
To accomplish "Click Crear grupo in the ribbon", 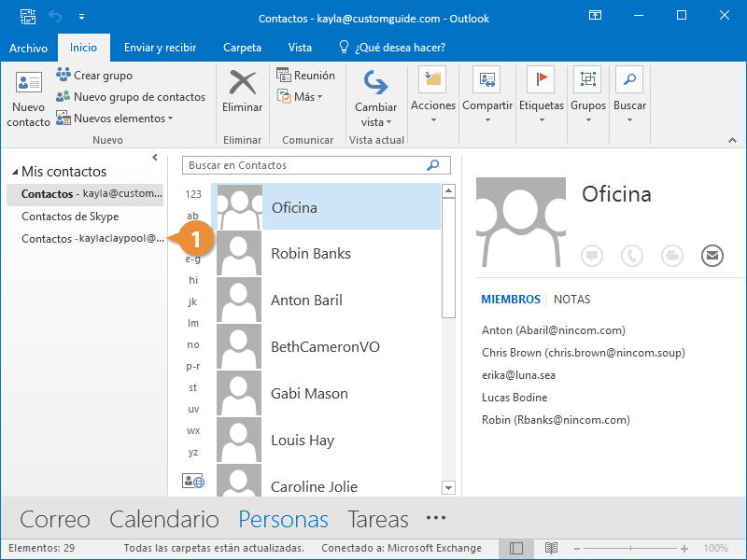I will pyautogui.click(x=94, y=76).
